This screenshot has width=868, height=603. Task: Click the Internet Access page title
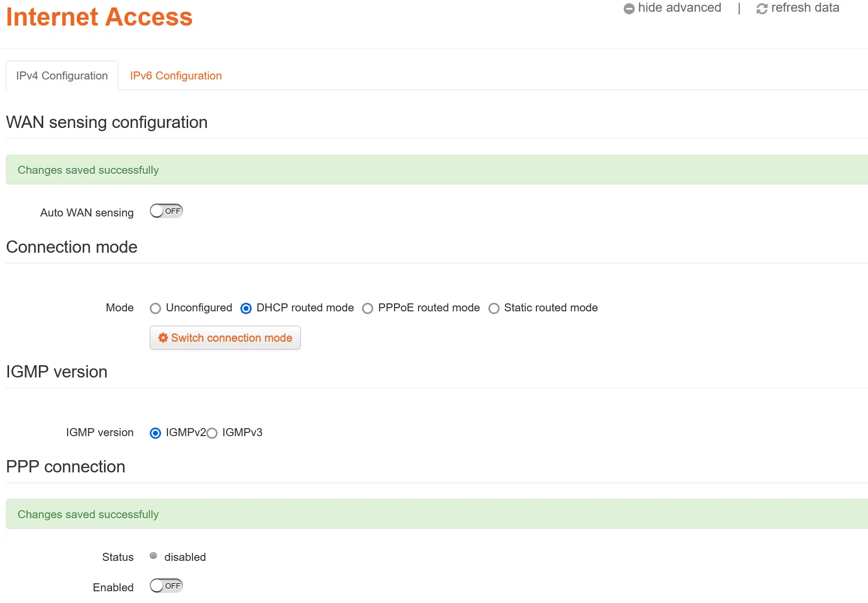point(99,17)
